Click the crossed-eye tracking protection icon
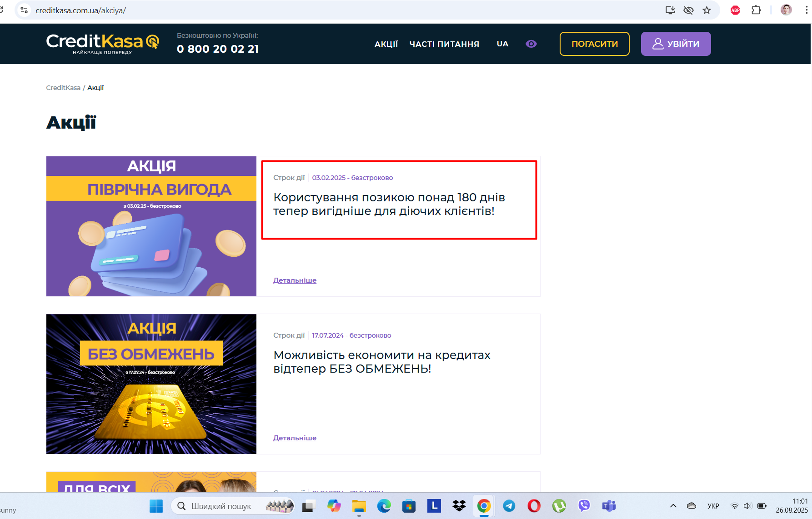This screenshot has width=812, height=519. pos(688,10)
